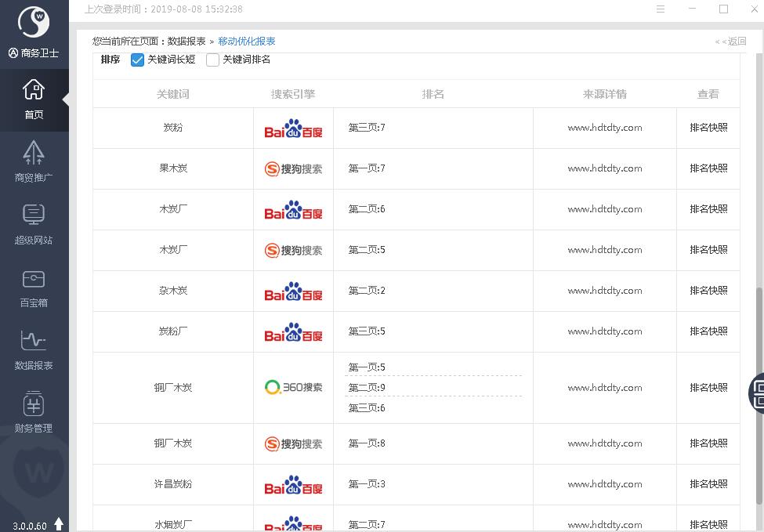Click the version update arrow icon
764x532 pixels.
59,524
